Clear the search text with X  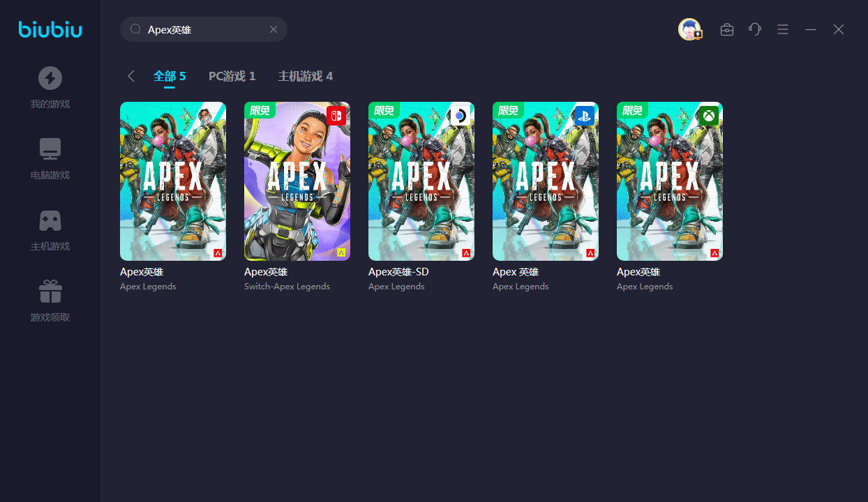pos(274,29)
